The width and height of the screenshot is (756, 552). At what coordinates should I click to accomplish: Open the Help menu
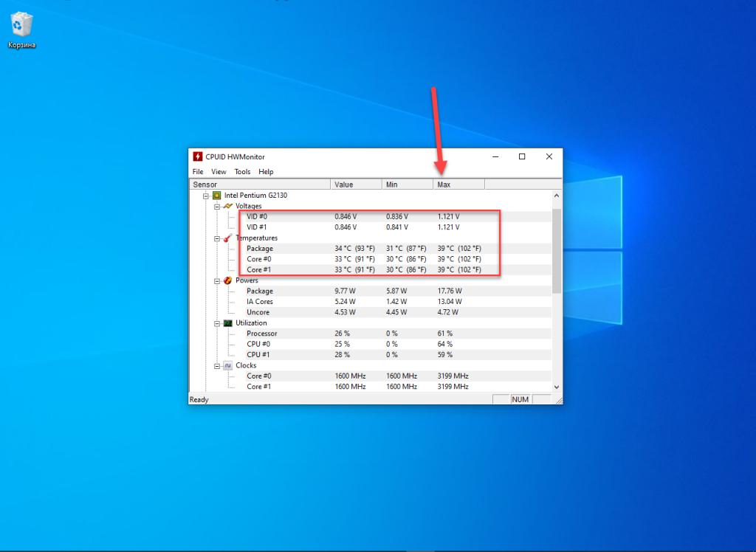click(266, 172)
